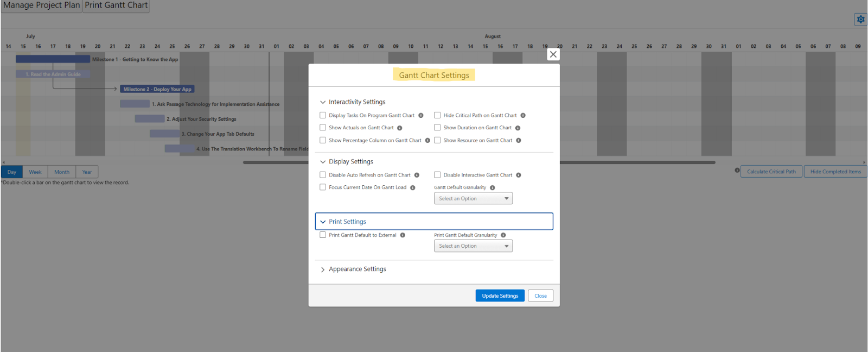Switch Gantt view to Month

click(62, 172)
